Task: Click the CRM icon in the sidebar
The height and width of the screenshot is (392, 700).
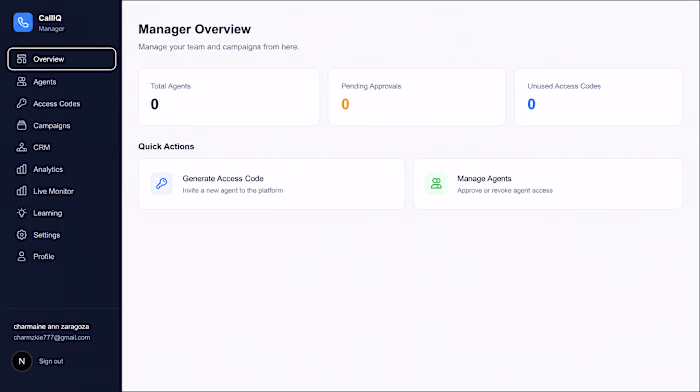Action: tap(21, 147)
